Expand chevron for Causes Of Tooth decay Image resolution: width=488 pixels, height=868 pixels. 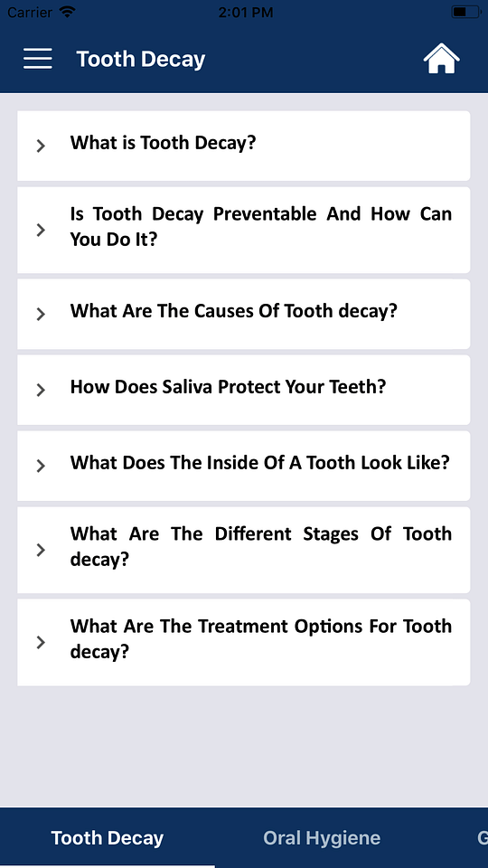41,315
